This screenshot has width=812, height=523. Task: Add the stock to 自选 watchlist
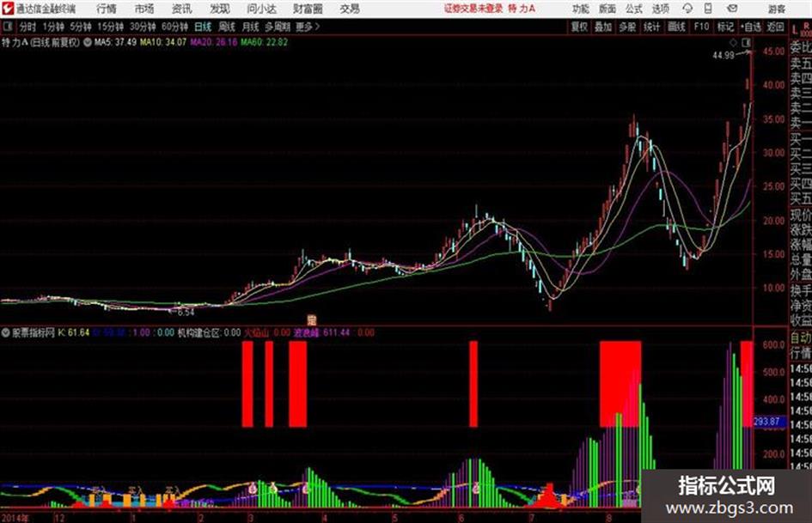[751, 27]
